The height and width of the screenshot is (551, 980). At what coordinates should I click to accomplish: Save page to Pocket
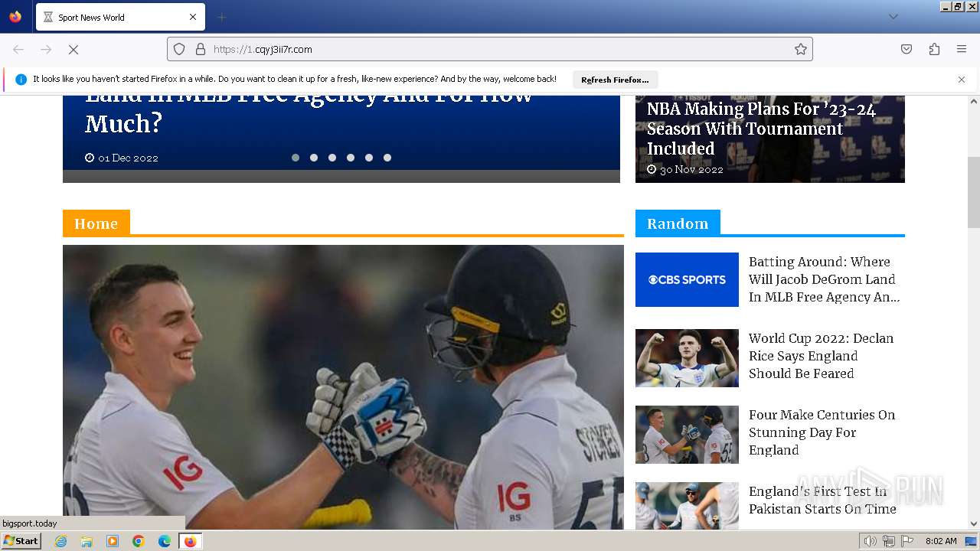[906, 49]
